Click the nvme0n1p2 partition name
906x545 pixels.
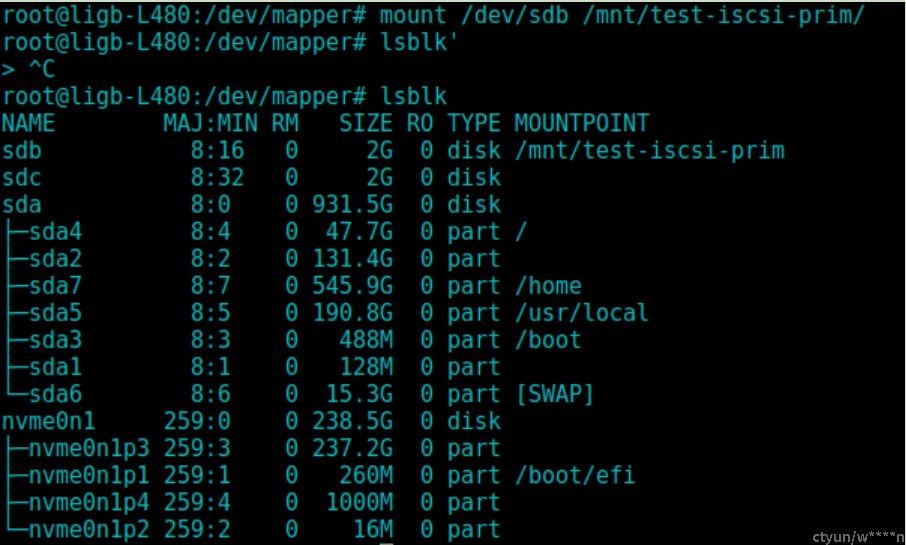click(x=89, y=529)
